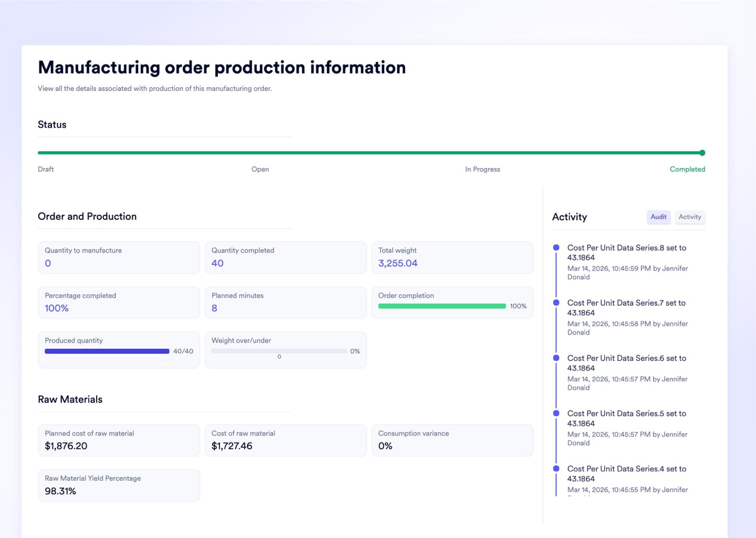
Task: Click the Data Series.4 timeline dot
Action: (x=556, y=469)
